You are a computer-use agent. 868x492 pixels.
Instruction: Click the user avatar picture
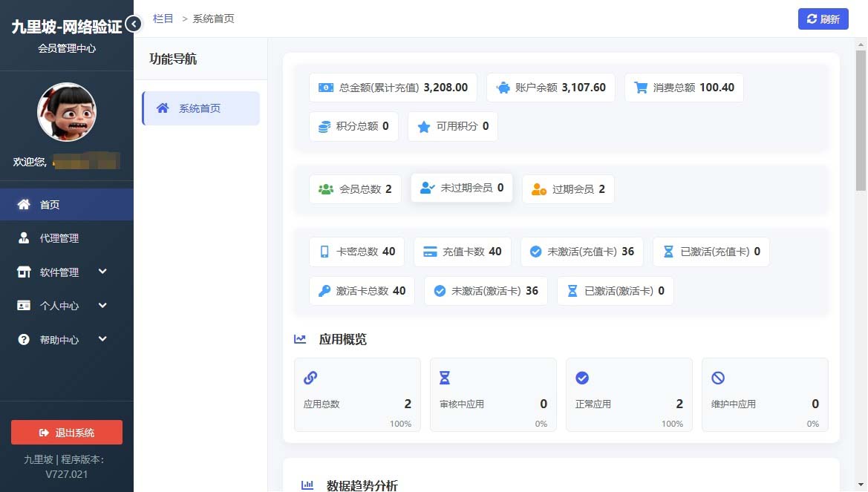click(66, 112)
